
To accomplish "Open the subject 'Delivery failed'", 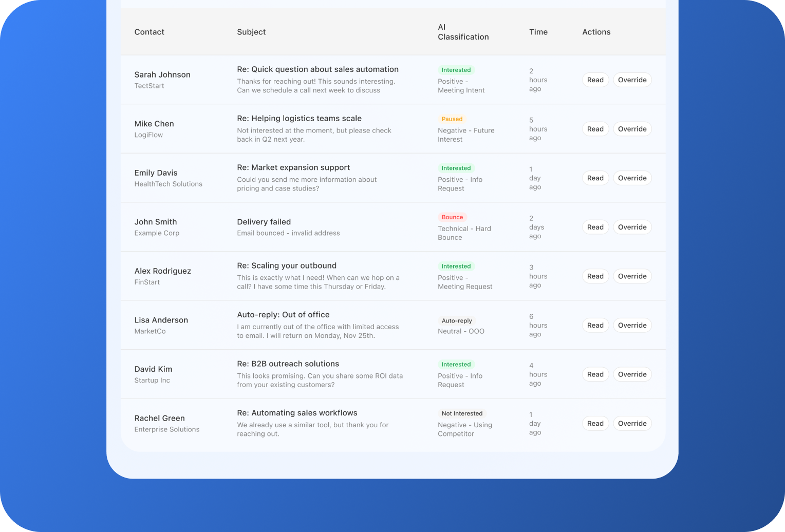I will pos(264,222).
